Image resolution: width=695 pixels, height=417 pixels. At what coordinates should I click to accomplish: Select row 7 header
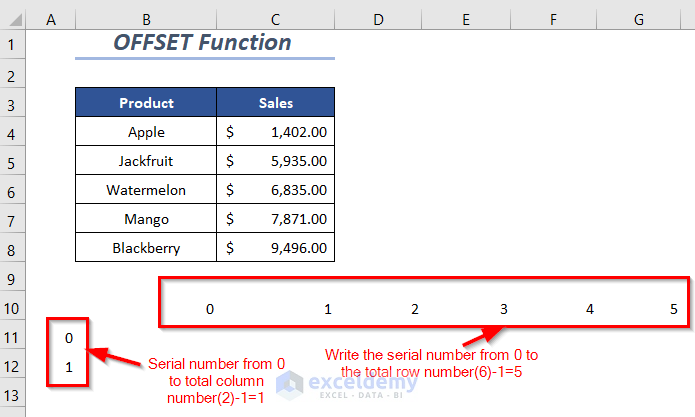[x=12, y=218]
